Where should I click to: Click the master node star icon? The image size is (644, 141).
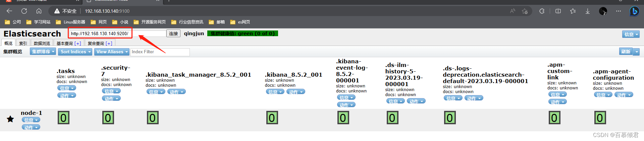click(x=10, y=119)
